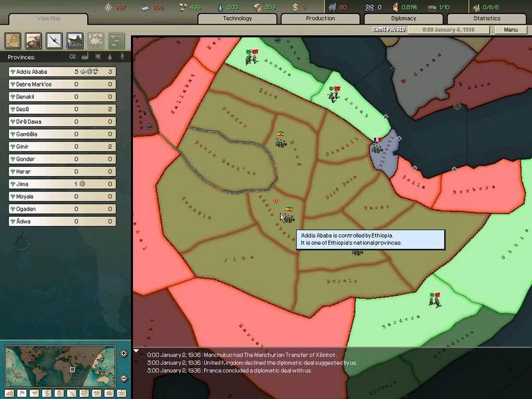Viewport: 532px width, 399px height.
Task: Click the aircraft icon in the toolbar
Action: 53,41
